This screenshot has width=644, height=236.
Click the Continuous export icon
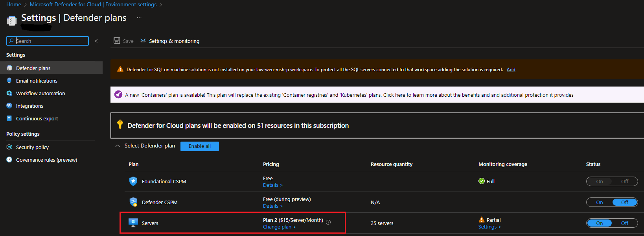pos(9,118)
